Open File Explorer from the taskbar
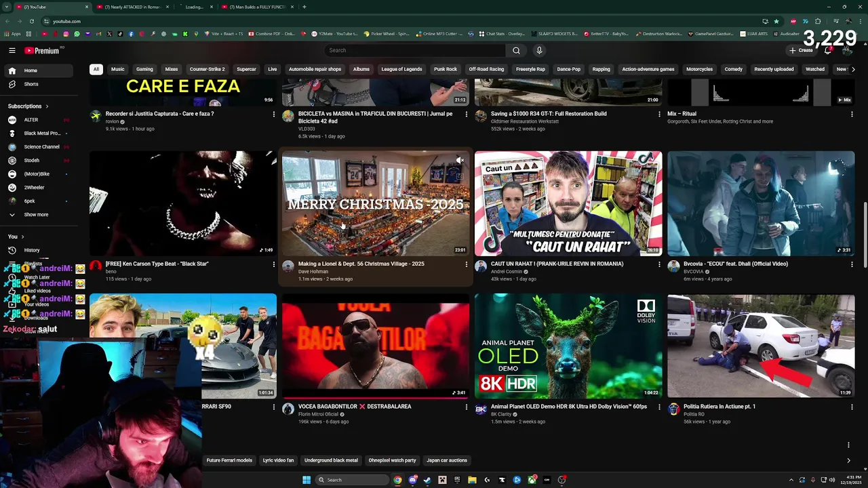 tap(472, 480)
